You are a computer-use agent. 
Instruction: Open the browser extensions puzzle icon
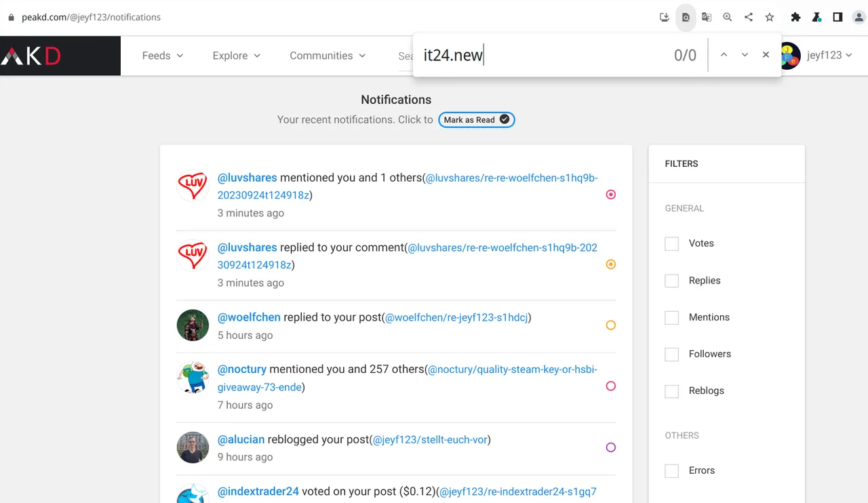click(x=796, y=18)
